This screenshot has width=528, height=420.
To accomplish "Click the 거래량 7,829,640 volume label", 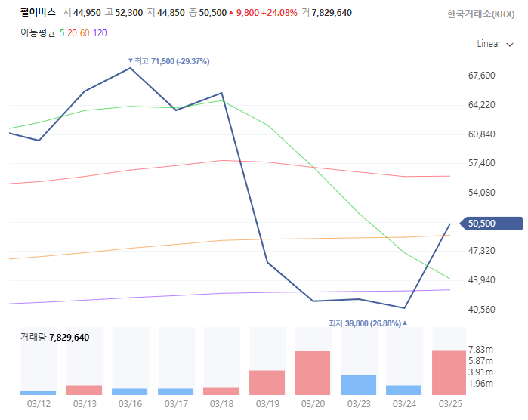I will point(54,338).
